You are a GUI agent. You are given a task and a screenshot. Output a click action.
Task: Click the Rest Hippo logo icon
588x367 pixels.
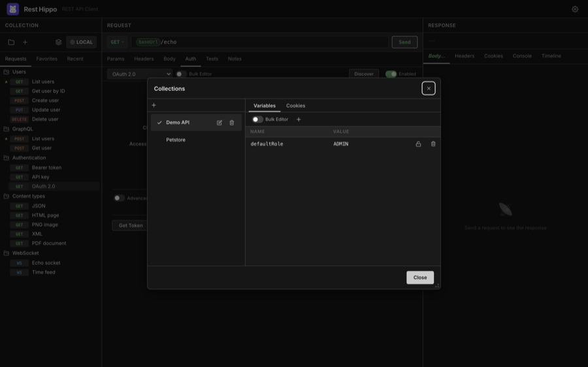tap(13, 9)
